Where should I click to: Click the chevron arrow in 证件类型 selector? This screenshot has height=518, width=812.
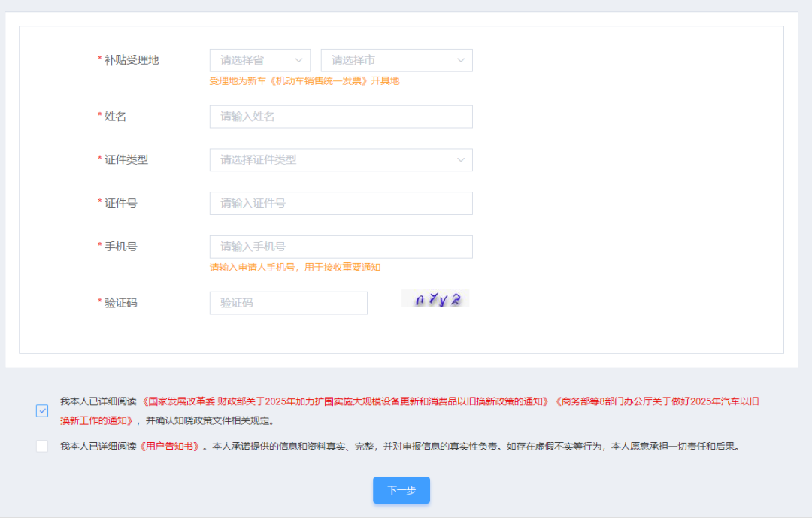[460, 159]
